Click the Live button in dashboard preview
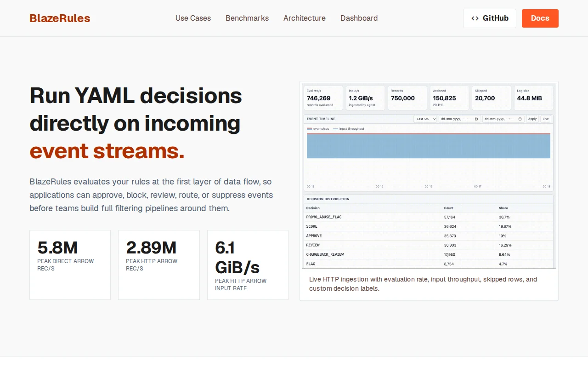The width and height of the screenshot is (588, 368). 546,119
